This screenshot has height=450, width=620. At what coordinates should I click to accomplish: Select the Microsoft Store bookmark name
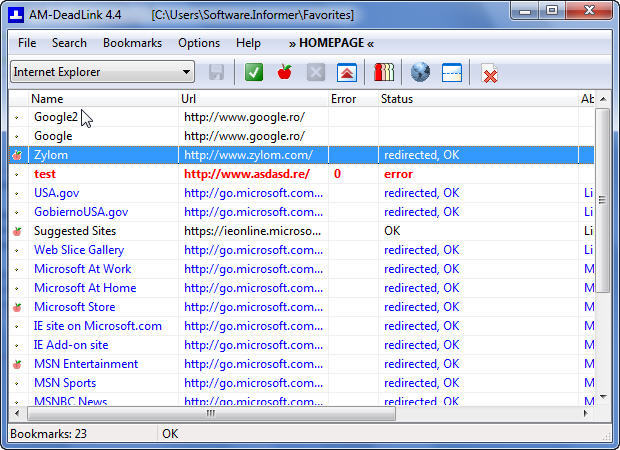(74, 307)
